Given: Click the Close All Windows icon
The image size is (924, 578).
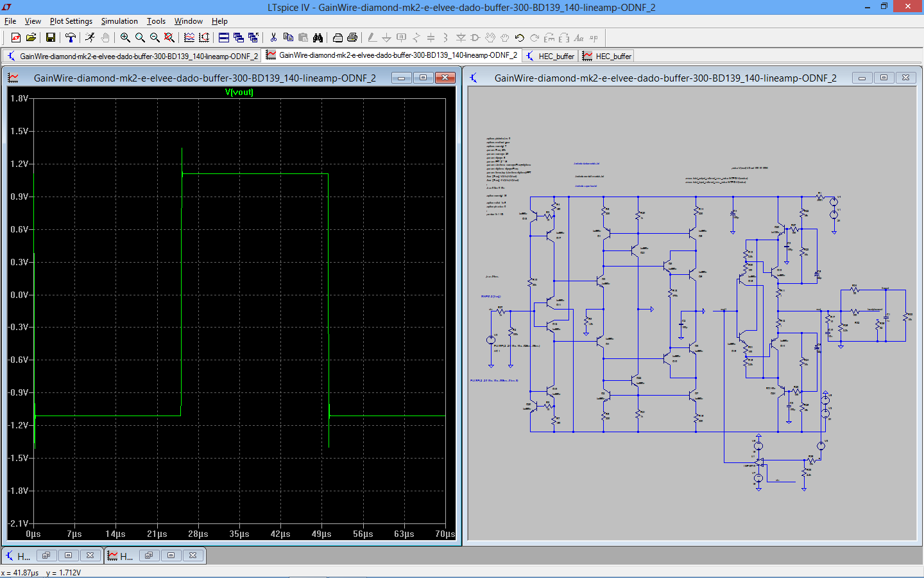Looking at the screenshot, I should coord(253,38).
